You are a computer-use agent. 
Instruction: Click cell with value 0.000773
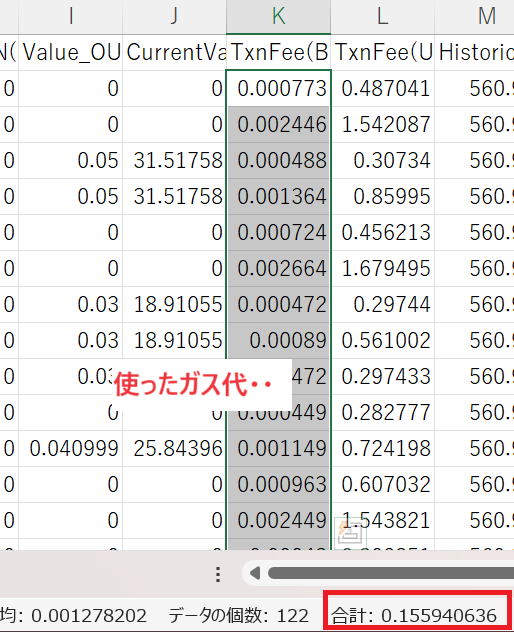point(279,88)
